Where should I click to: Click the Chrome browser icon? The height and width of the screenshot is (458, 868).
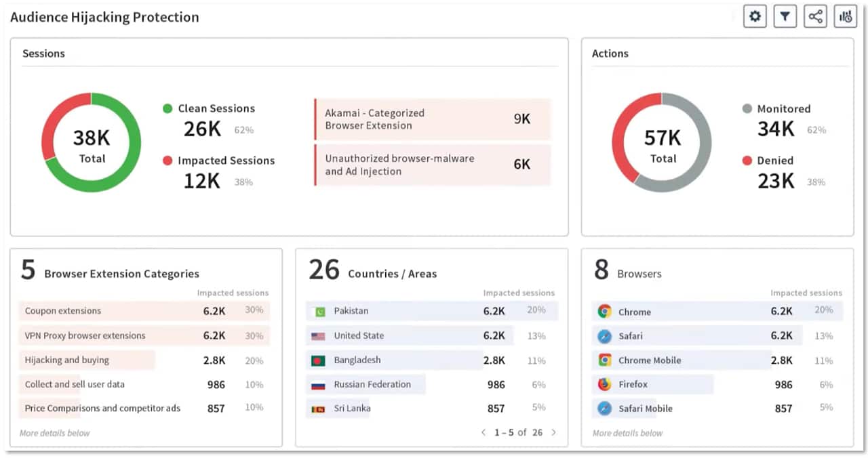(604, 312)
